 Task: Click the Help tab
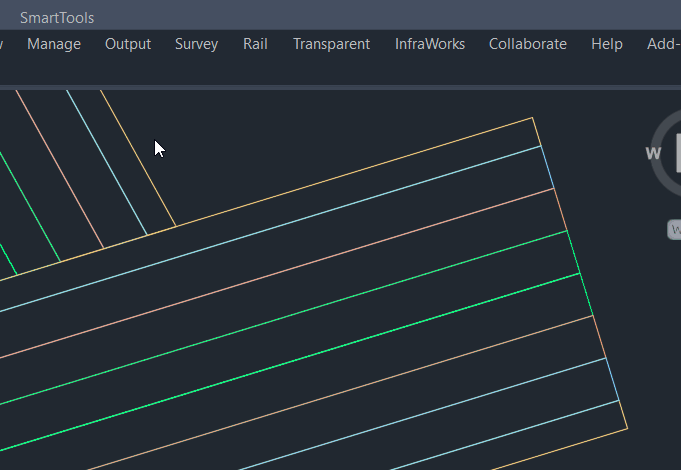click(606, 44)
